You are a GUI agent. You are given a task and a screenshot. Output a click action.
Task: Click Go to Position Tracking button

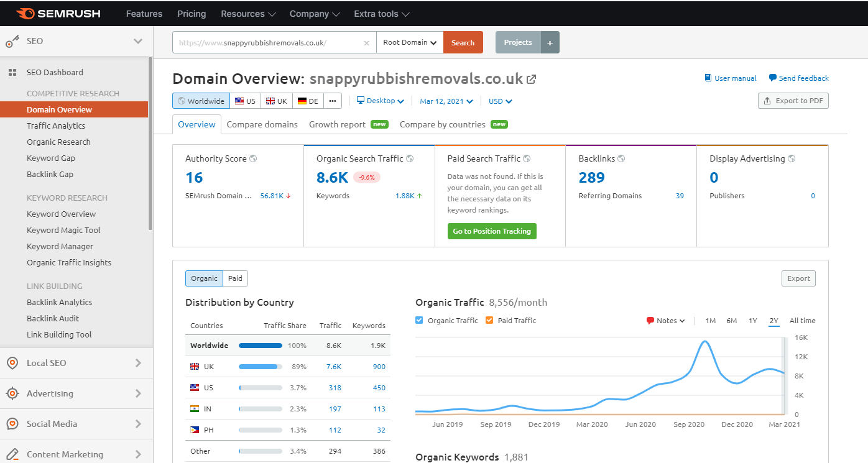[x=492, y=231]
